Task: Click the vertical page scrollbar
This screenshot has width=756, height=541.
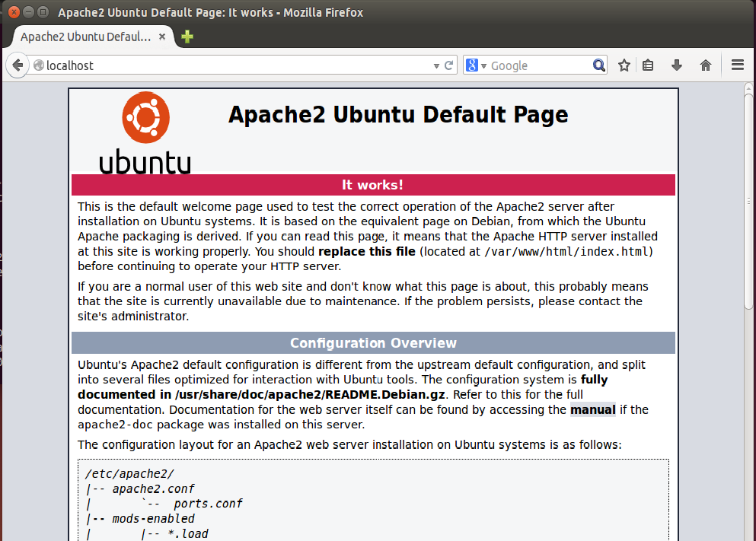Action: (748, 304)
